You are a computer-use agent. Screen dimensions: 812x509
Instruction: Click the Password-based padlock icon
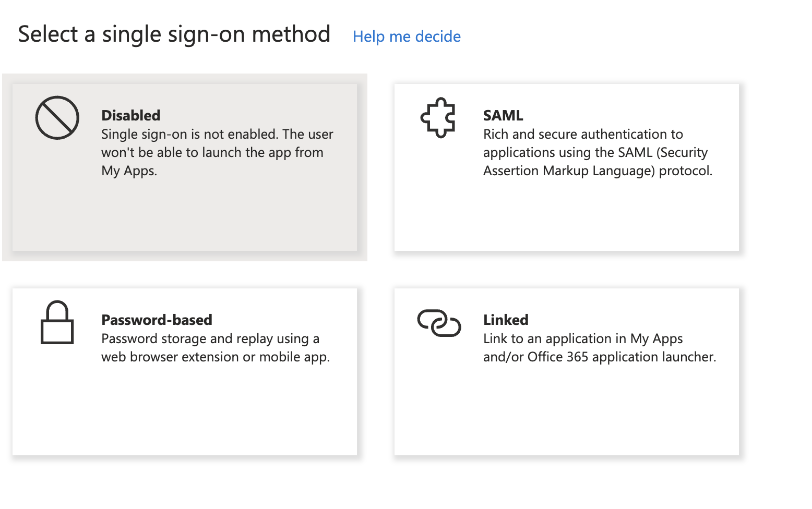tap(57, 322)
